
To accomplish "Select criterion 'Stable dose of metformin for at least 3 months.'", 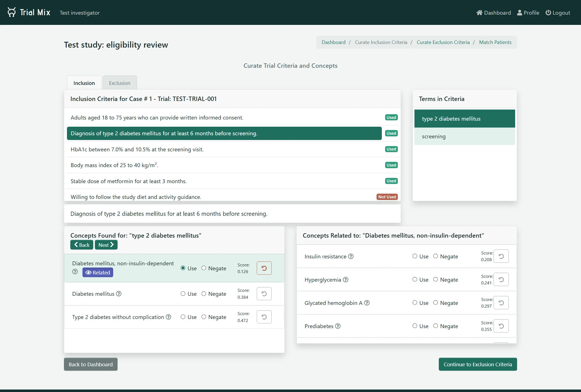I will click(224, 181).
